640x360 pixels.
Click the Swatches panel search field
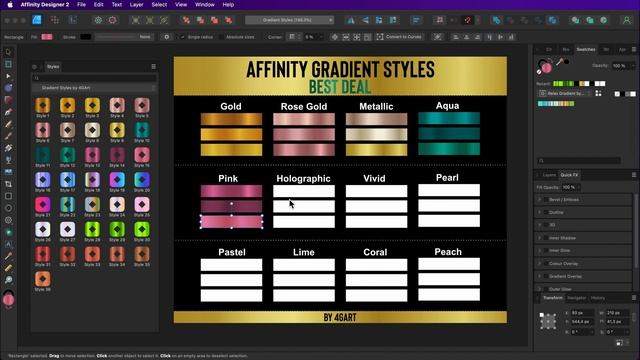(579, 161)
